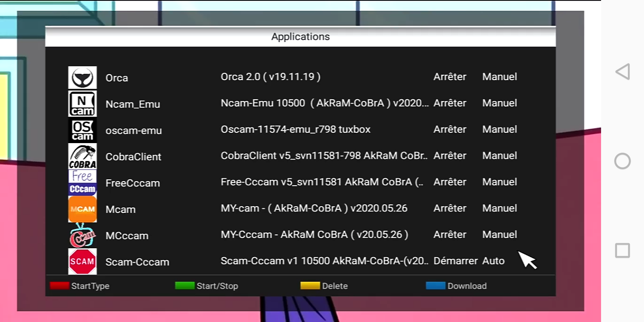Click Arrêter in the Mcam row
This screenshot has width=644, height=322.
(450, 208)
